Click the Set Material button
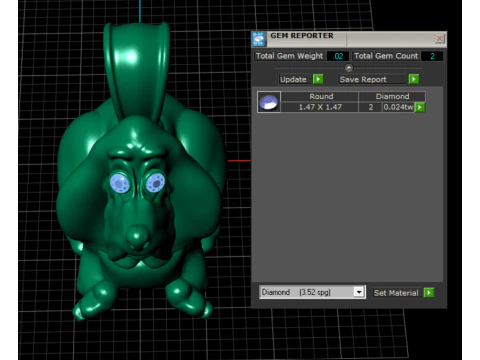This screenshot has height=360, width=480. click(396, 293)
